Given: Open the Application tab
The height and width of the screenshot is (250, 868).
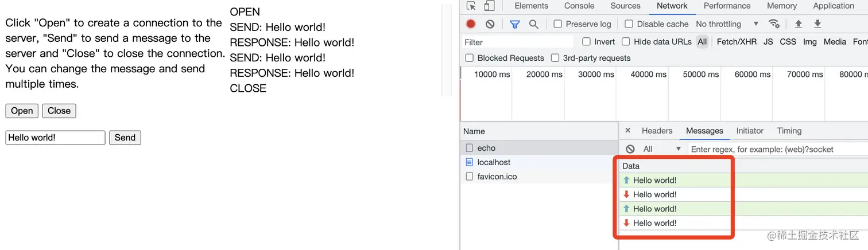Looking at the screenshot, I should coord(834,6).
